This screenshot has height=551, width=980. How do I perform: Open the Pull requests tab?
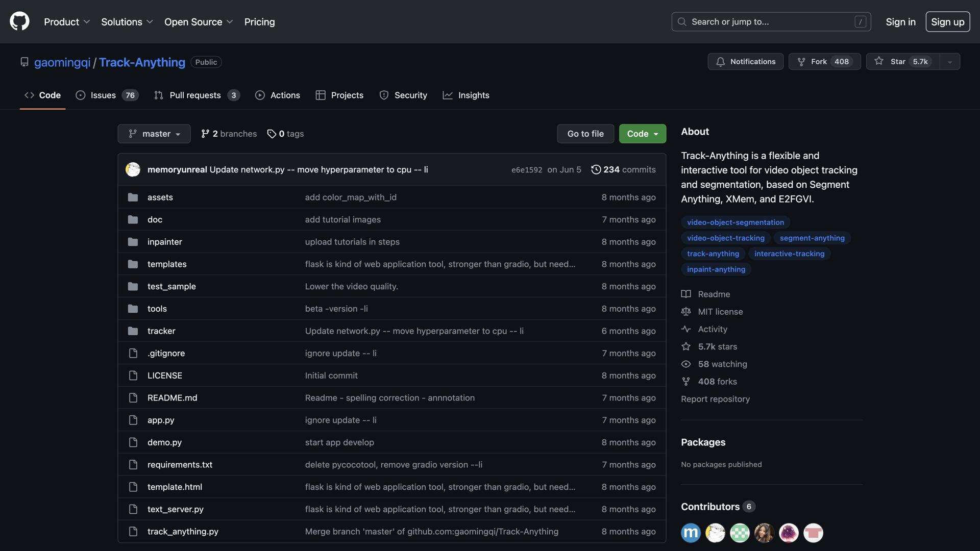click(197, 95)
